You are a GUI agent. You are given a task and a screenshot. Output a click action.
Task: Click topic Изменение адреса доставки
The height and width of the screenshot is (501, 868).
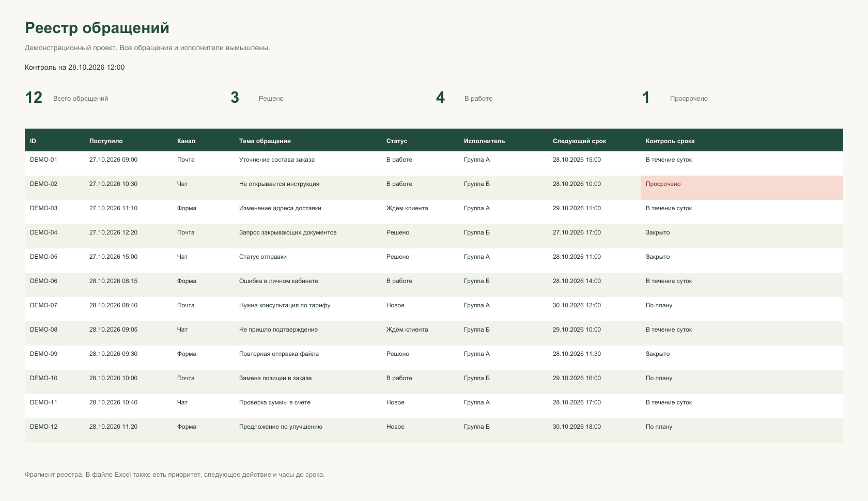pyautogui.click(x=280, y=208)
